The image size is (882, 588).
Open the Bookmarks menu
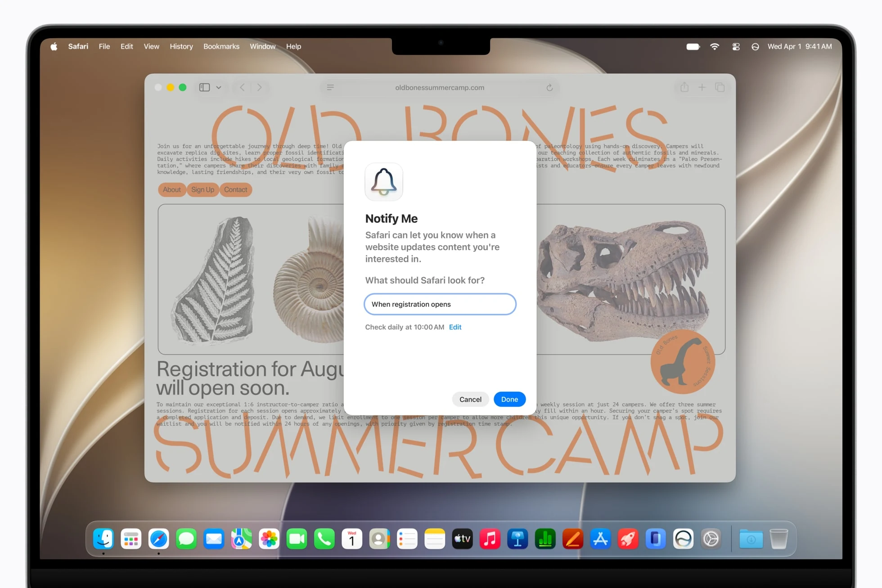[221, 46]
